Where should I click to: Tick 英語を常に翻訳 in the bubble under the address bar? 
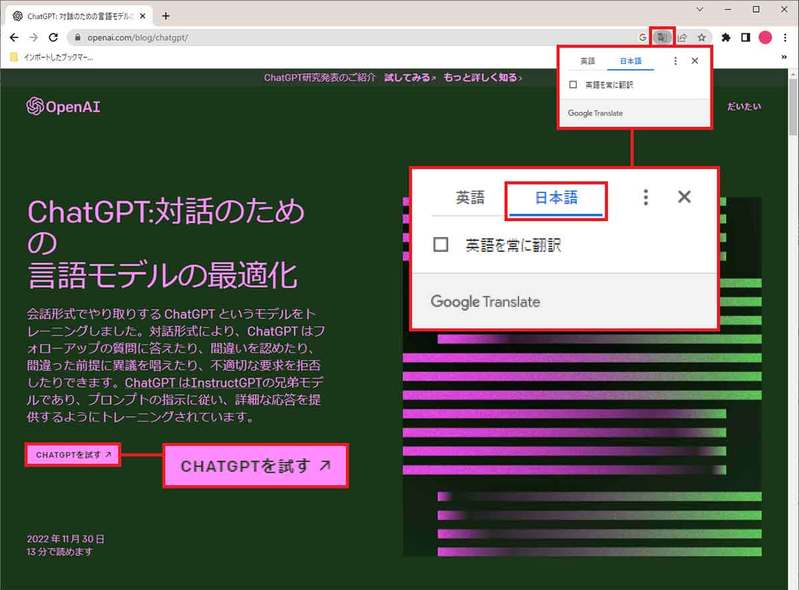[573, 85]
